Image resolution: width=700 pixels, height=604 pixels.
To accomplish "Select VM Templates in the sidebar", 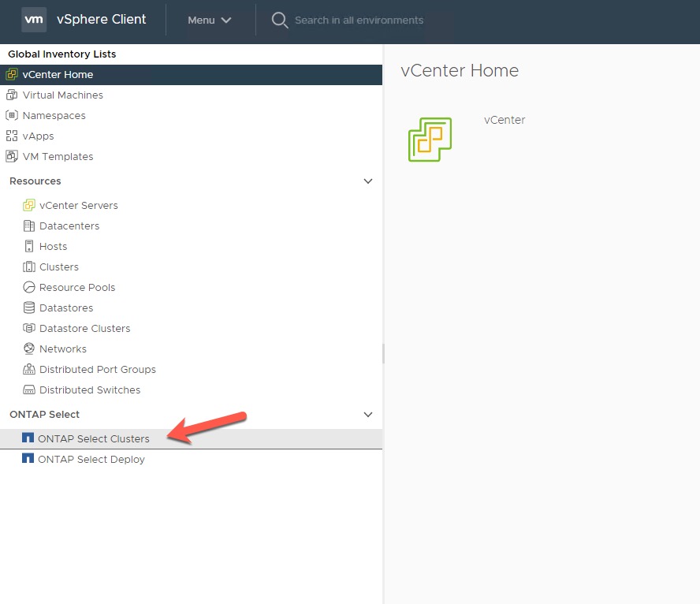I will (x=58, y=156).
